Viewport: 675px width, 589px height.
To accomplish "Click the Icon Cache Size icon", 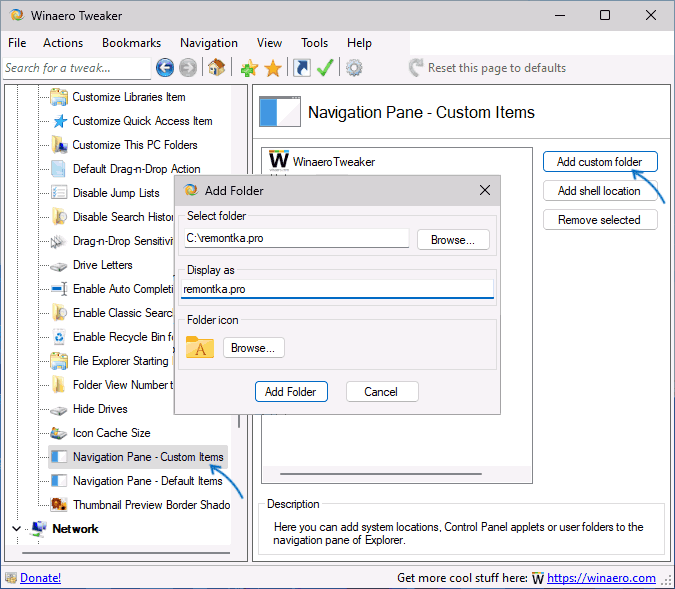I will click(59, 433).
